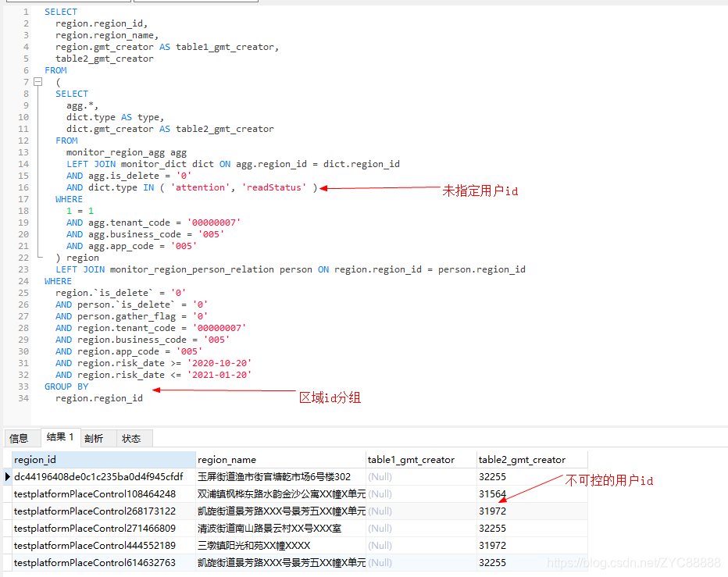Select cell testplatformPlaceControl268173122

(x=104, y=511)
